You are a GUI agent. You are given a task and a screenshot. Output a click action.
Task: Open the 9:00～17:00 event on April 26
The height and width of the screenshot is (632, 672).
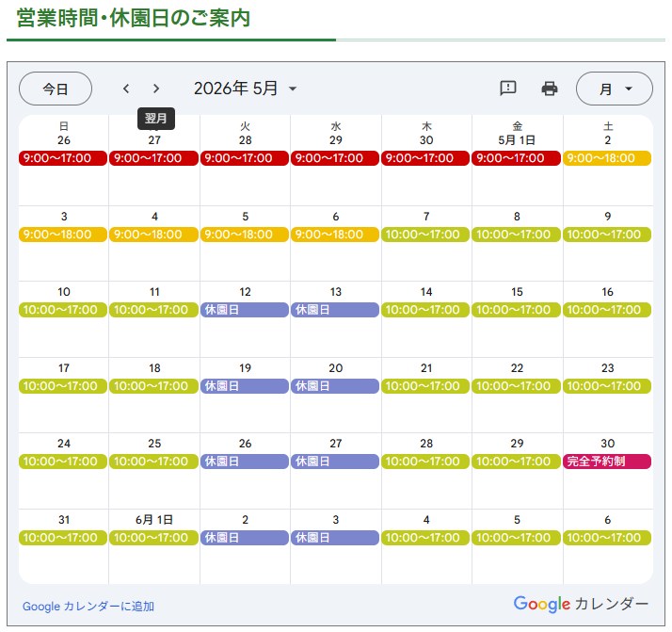click(x=63, y=158)
